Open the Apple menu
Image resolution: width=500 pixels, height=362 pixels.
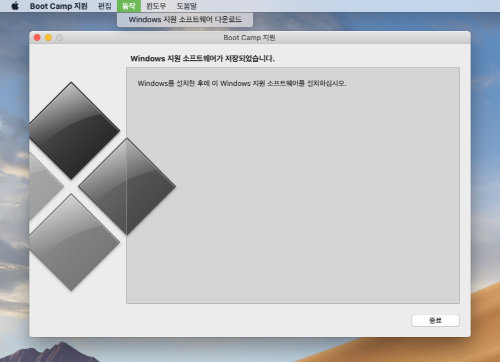[x=15, y=6]
